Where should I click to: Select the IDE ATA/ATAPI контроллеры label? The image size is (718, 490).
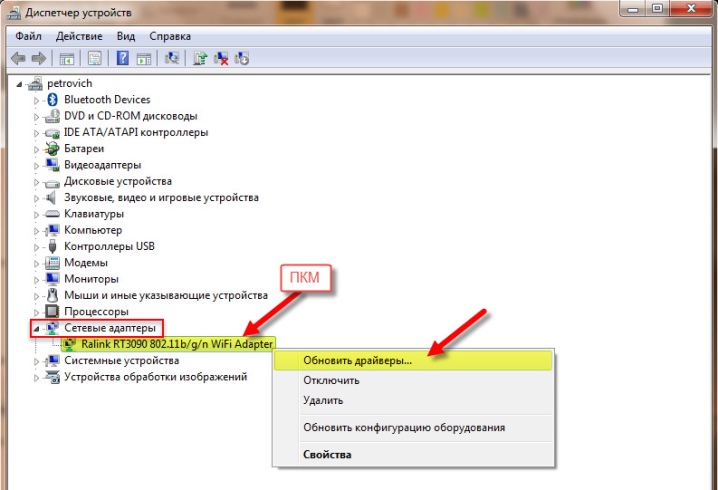click(136, 132)
